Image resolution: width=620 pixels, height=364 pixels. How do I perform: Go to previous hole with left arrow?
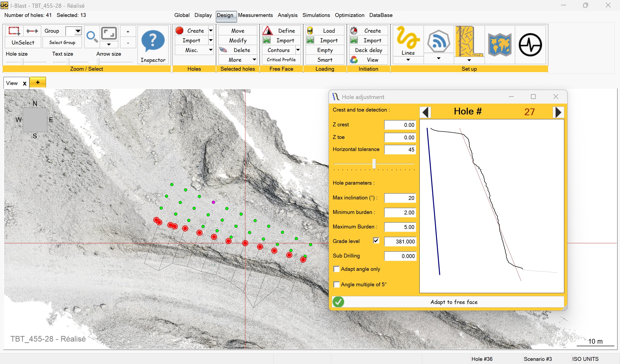(x=425, y=112)
